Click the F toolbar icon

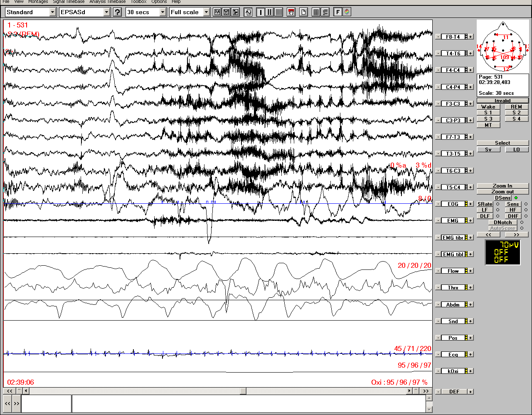pyautogui.click(x=337, y=12)
